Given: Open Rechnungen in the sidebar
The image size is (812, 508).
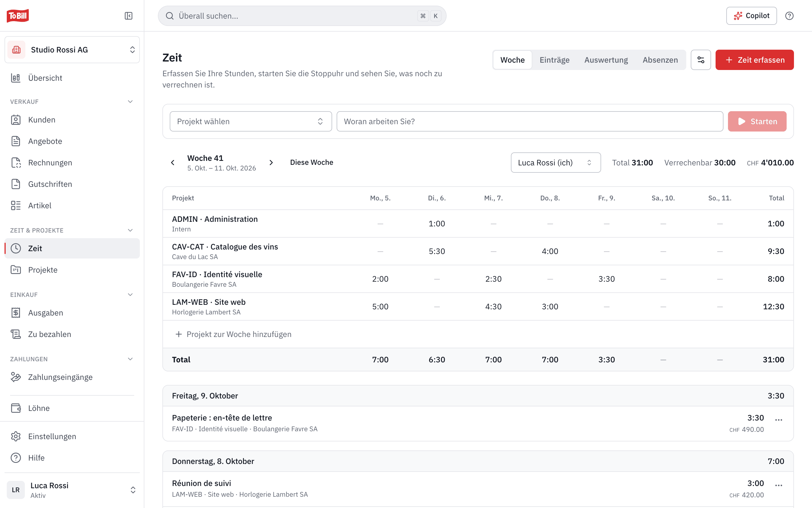Looking at the screenshot, I should 72,163.
